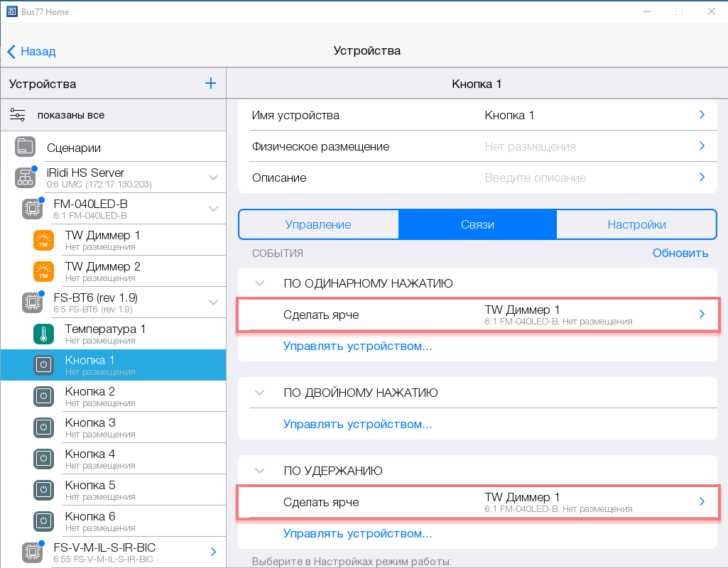Switch to the Настройки tab
The height and width of the screenshot is (568, 728).
[x=636, y=224]
